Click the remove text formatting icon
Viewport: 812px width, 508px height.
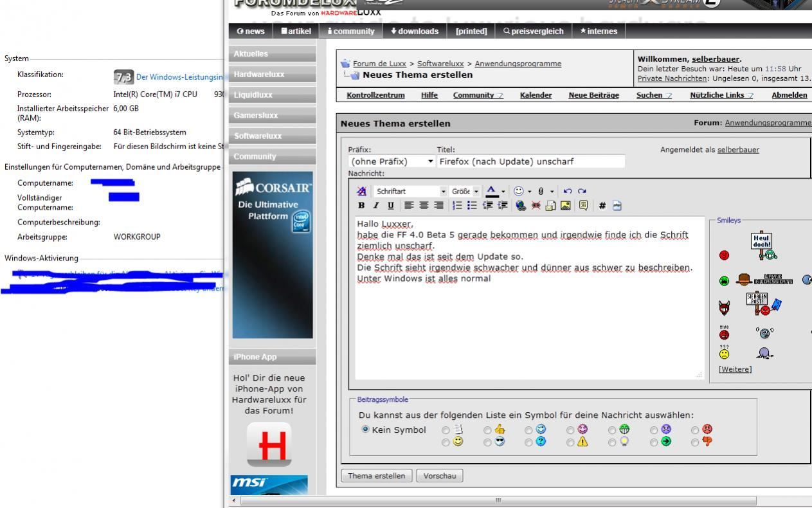point(362,192)
